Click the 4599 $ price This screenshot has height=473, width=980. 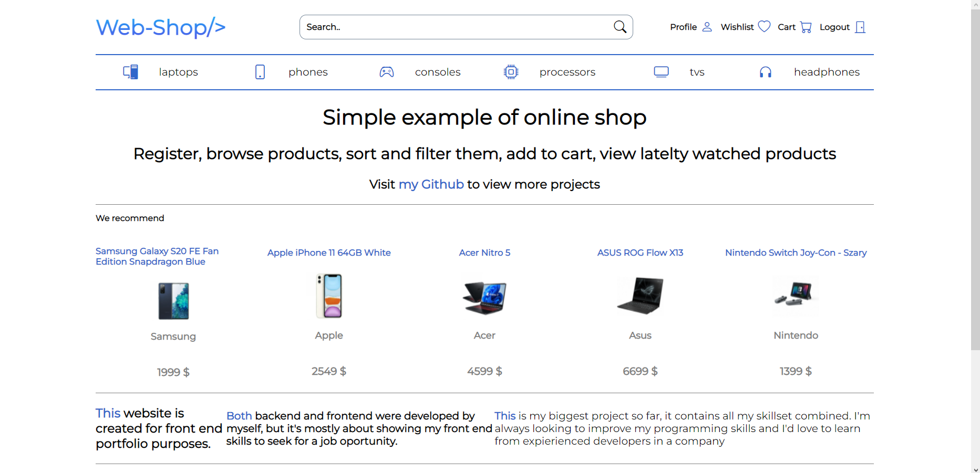click(x=484, y=371)
